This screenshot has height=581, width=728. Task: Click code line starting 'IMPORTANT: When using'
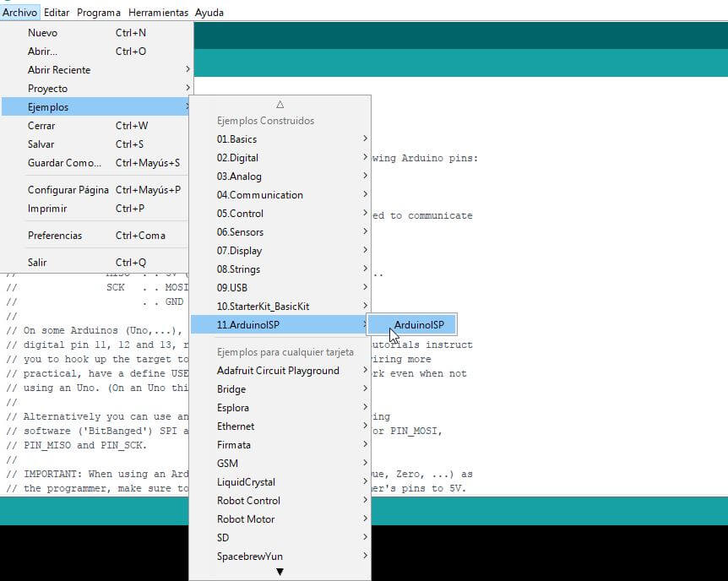coord(97,475)
